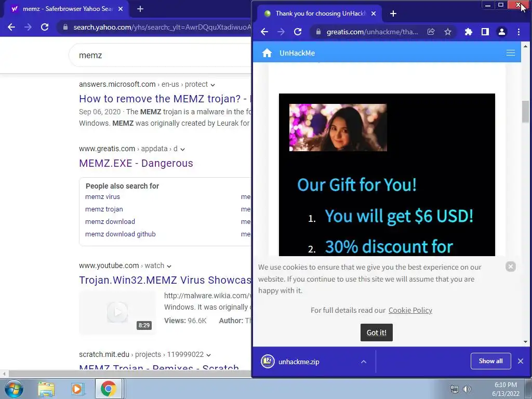Go back in the Yahoo search window
532x399 pixels.
pyautogui.click(x=11, y=27)
